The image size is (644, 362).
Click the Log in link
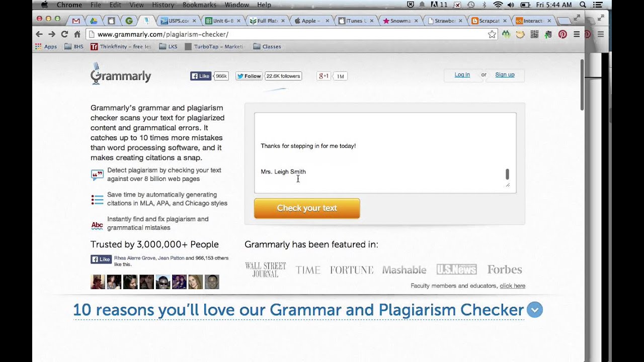pos(462,74)
